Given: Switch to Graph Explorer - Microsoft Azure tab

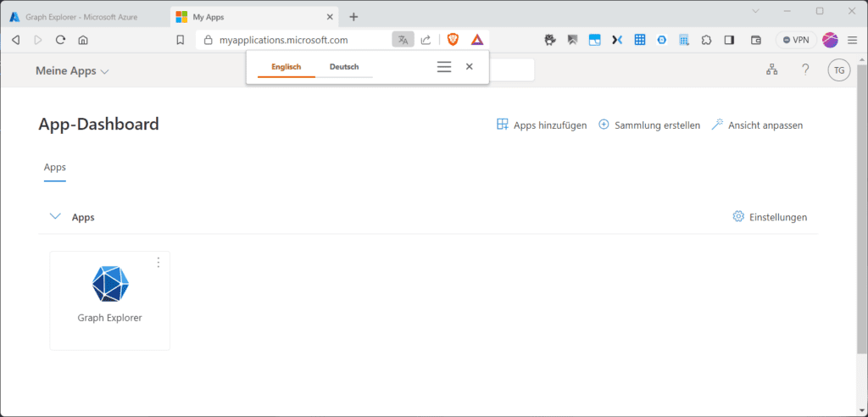Looking at the screenshot, I should [x=81, y=17].
